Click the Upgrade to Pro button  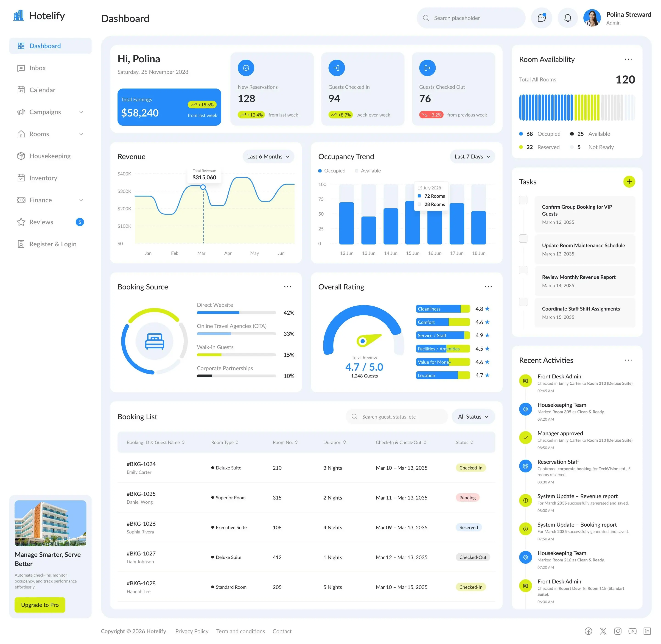coord(40,605)
